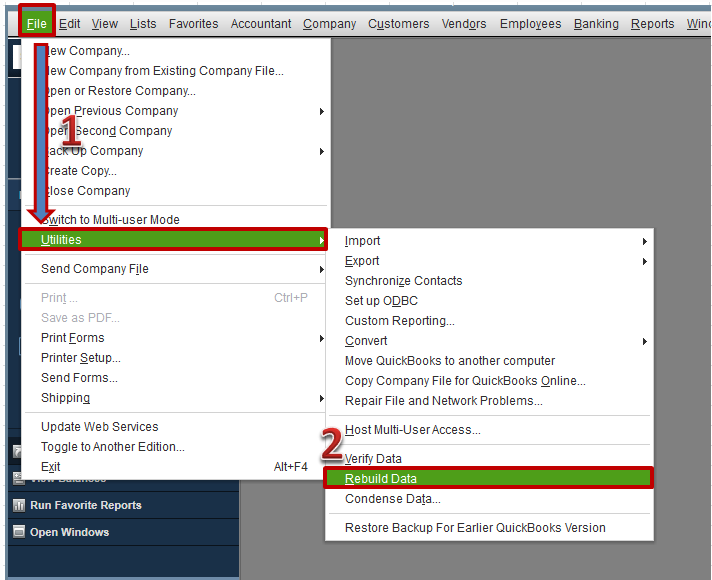Choose Condense Data
Image resolution: width=712 pixels, height=580 pixels.
(393, 499)
